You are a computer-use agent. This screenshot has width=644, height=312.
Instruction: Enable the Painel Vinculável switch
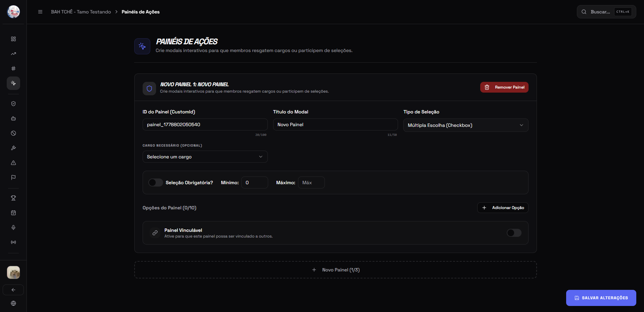point(514,233)
